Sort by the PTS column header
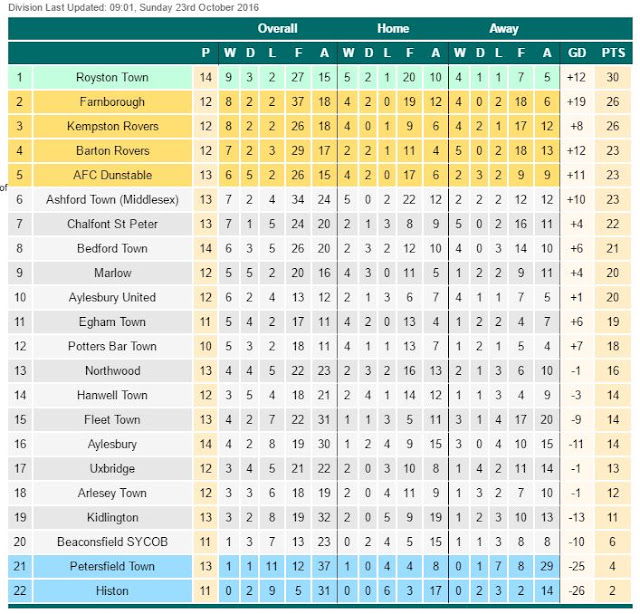This screenshot has height=614, width=640. (613, 53)
